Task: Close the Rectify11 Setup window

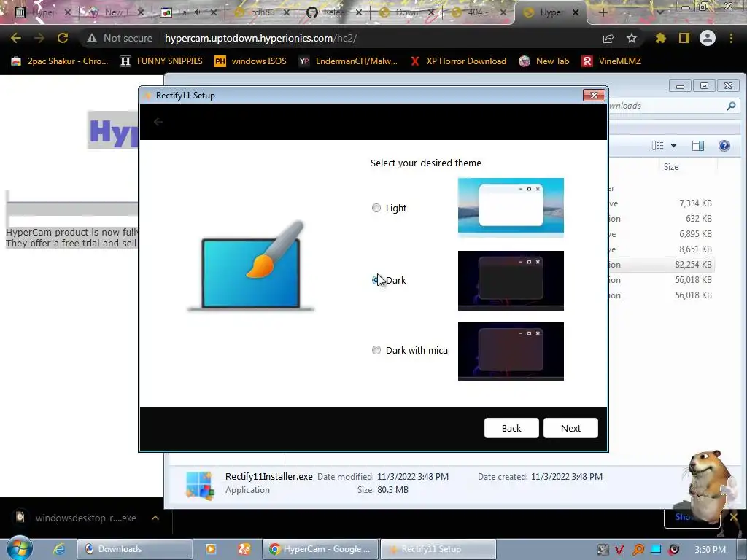Action: tap(594, 96)
